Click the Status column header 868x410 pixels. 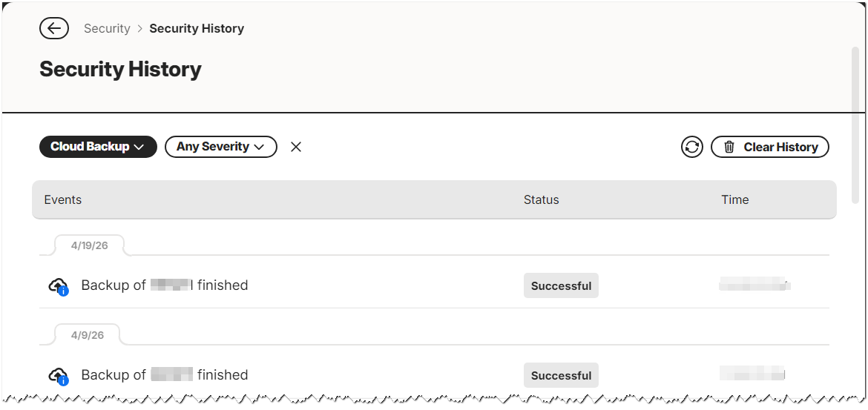coord(542,199)
